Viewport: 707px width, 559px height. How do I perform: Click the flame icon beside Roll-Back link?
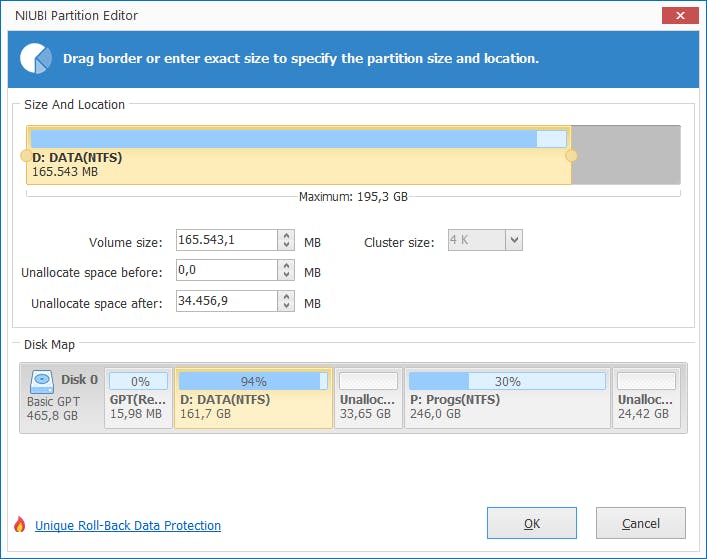(19, 524)
